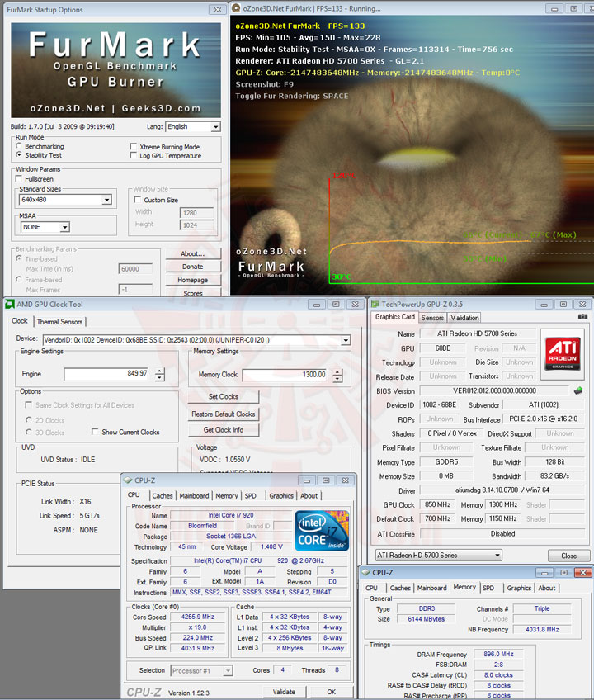This screenshot has width=594, height=700.
Task: Click the FurMark banner image
Action: (x=116, y=70)
